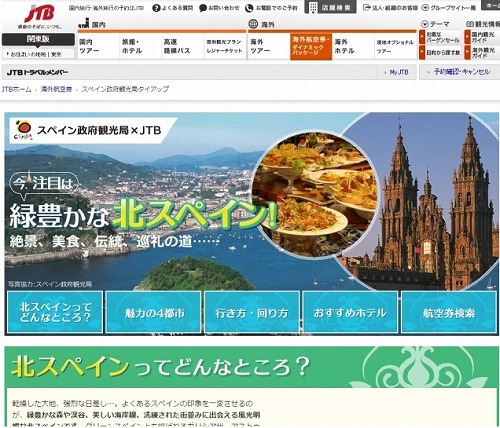Click the phone icon for お電話でのご予約
Screen dimensions: 500x428
click(x=249, y=8)
